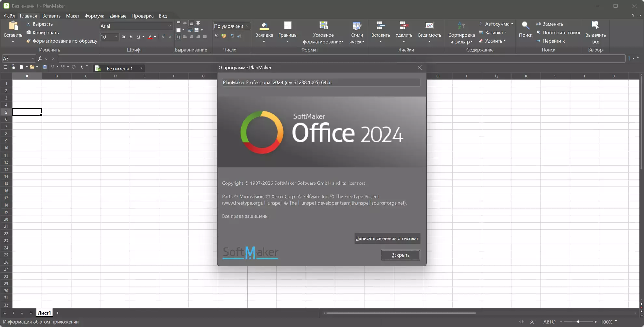Click the Заменить replace command
Image resolution: width=644 pixels, height=327 pixels.
[x=549, y=24]
